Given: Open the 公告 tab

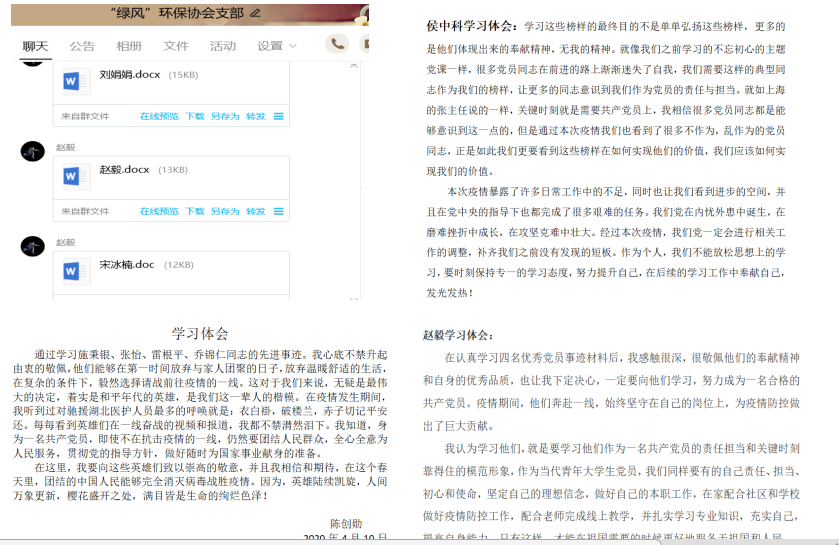Looking at the screenshot, I should [82, 46].
